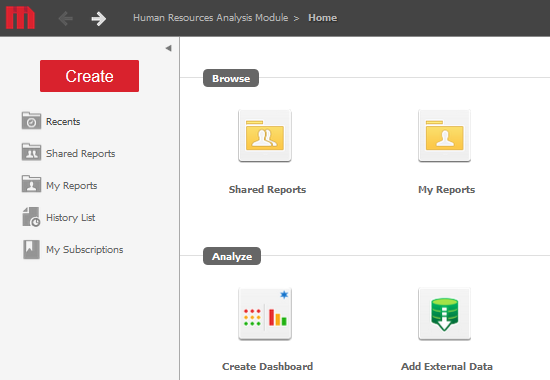This screenshot has height=380, width=550.
Task: Click the Add External Data label
Action: click(447, 367)
